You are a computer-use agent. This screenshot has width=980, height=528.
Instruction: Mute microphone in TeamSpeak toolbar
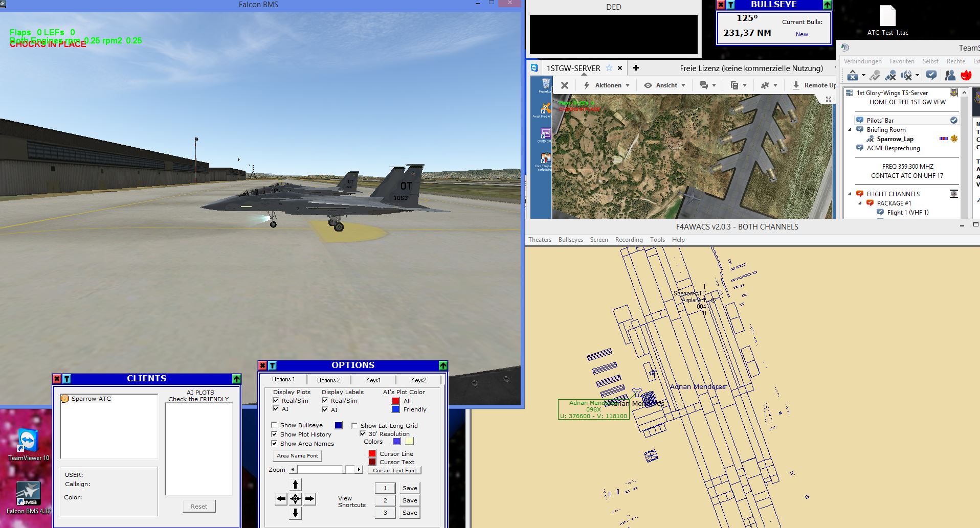890,76
